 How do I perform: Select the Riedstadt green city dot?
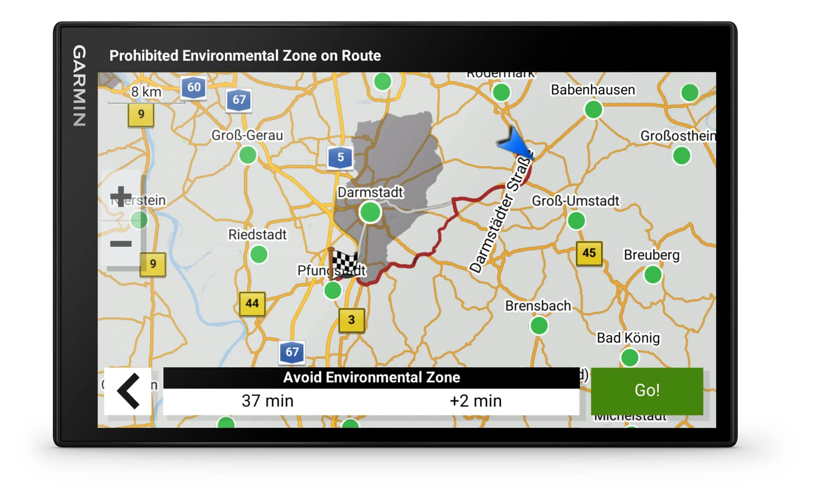pos(259,254)
